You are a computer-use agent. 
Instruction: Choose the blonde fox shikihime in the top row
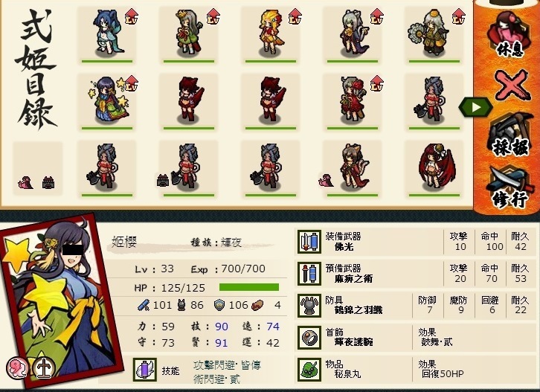click(x=270, y=33)
